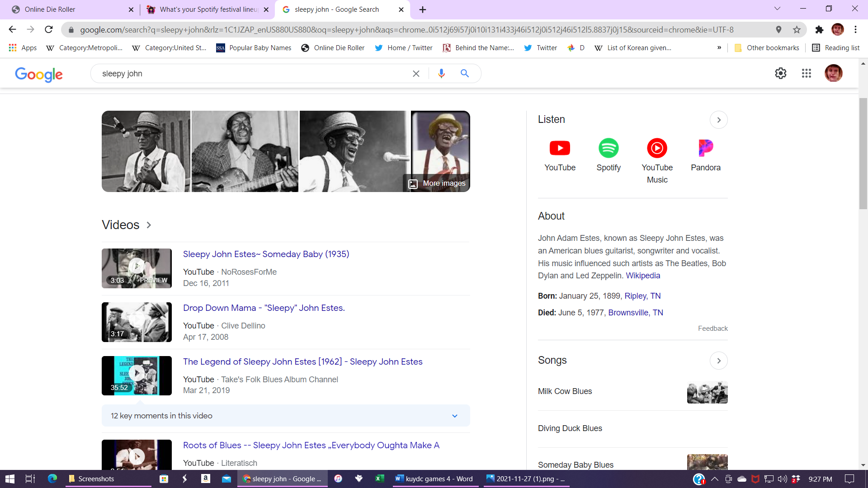Open Mail app from taskbar
The width and height of the screenshot is (868, 488).
(226, 479)
